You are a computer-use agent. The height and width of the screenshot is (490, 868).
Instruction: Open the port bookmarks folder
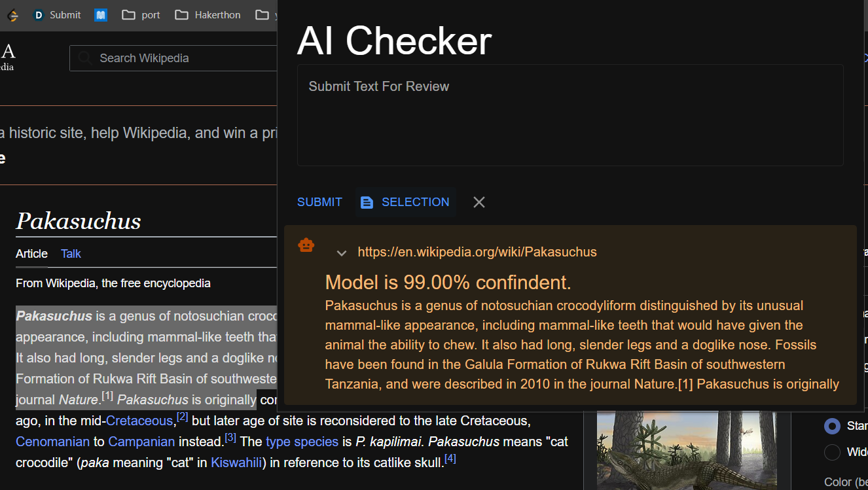coord(141,15)
